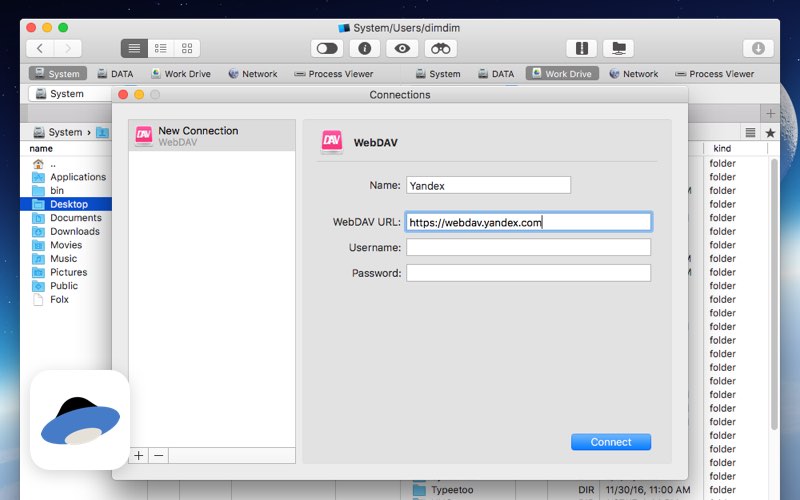The image size is (800, 500).
Task: Select System drive in left panel bar
Action: pyautogui.click(x=58, y=73)
